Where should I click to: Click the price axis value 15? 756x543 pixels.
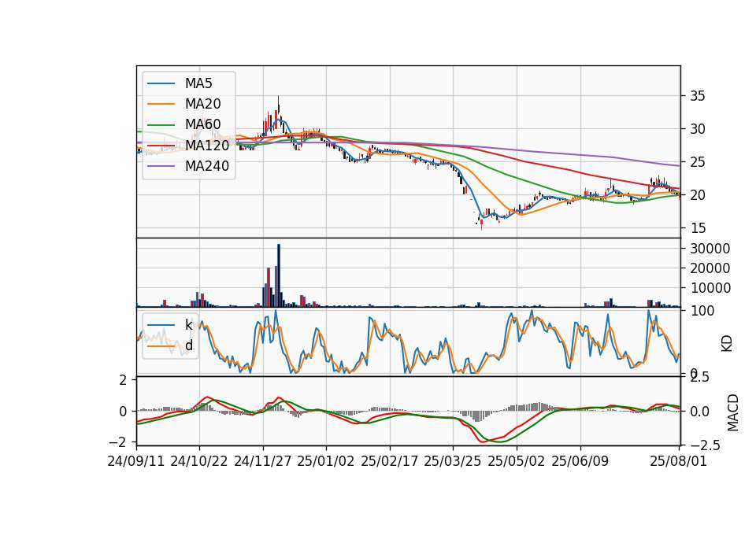pyautogui.click(x=698, y=228)
